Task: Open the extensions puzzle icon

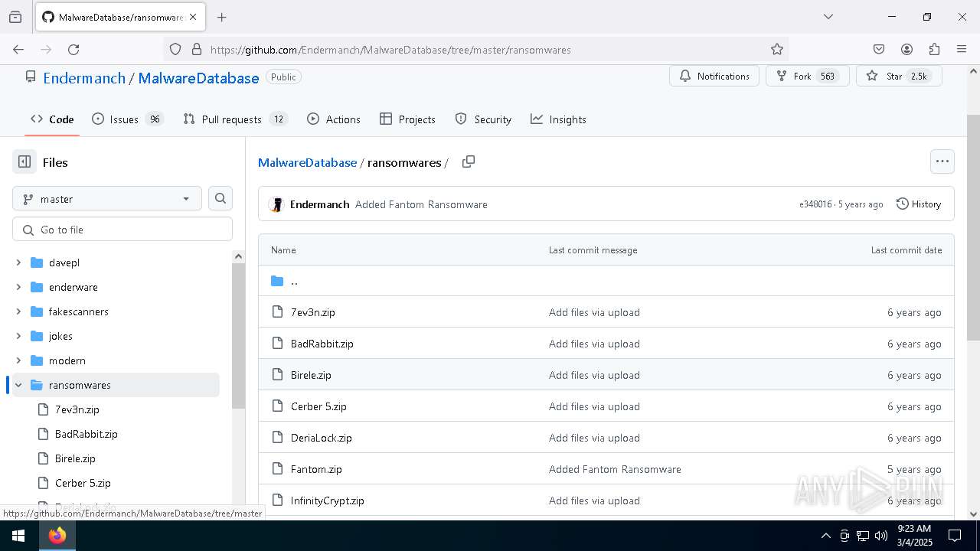Action: click(x=934, y=49)
